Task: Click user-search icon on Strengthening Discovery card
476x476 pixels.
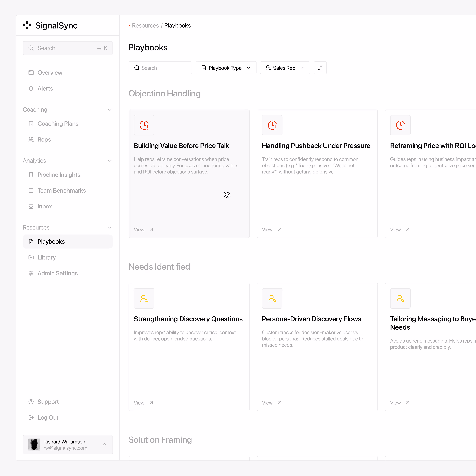Action: (144, 298)
